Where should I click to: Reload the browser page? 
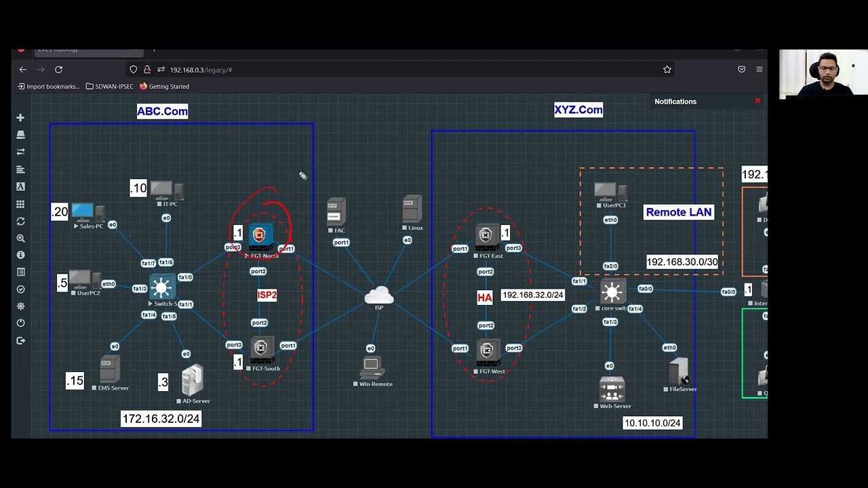coord(58,69)
